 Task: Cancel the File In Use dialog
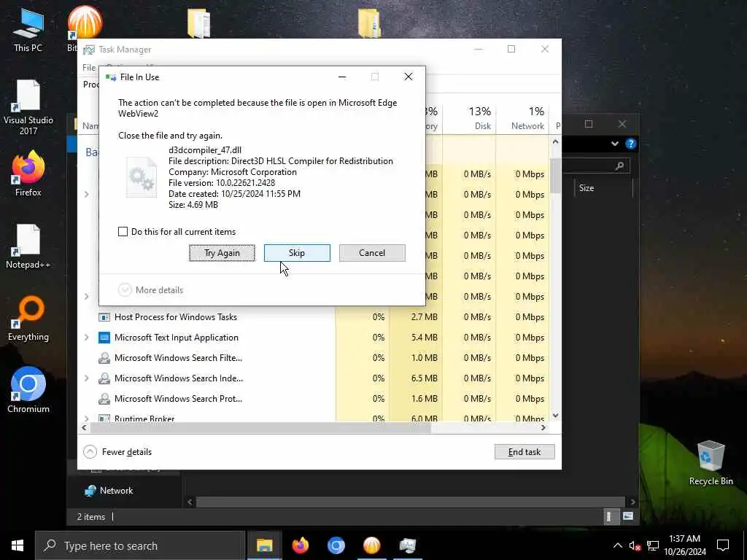(372, 253)
